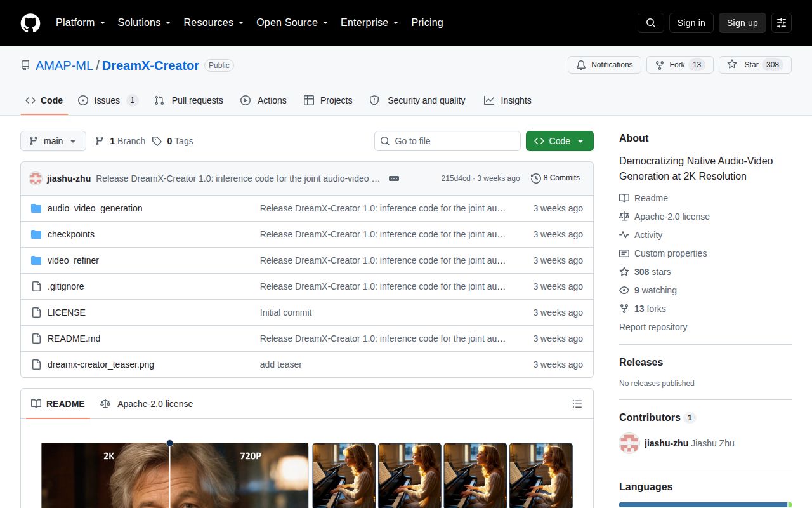
Task: Select the Code tab
Action: click(44, 100)
